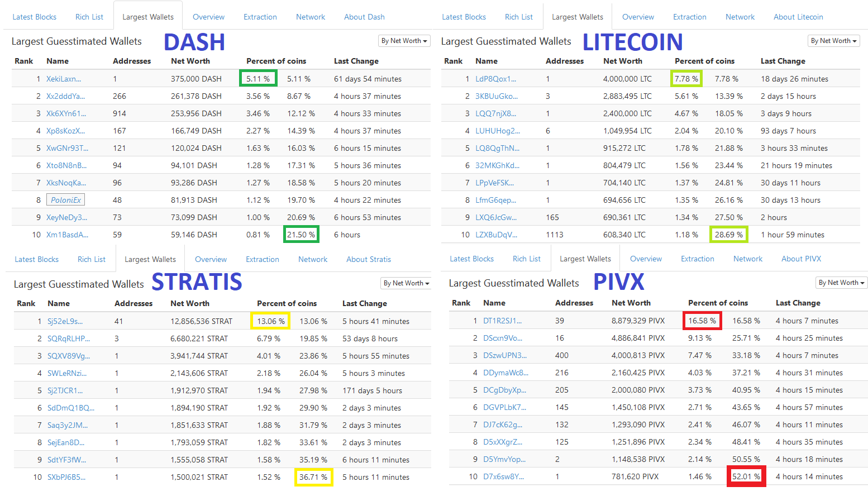
Task: Click the Dash Percent of coins header
Action: click(x=276, y=61)
